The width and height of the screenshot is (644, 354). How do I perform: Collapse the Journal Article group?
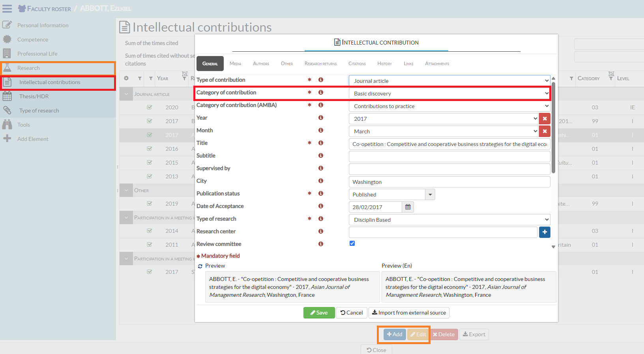point(126,94)
